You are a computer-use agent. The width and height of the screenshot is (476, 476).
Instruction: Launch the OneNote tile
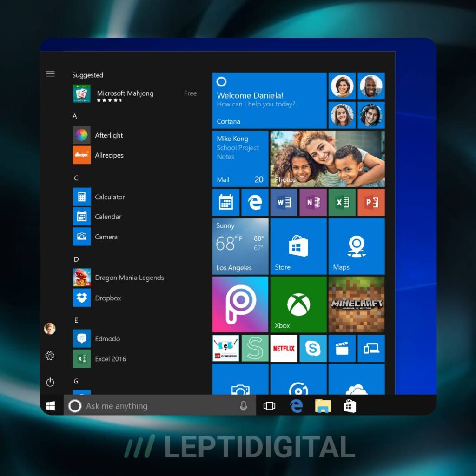[x=313, y=202]
